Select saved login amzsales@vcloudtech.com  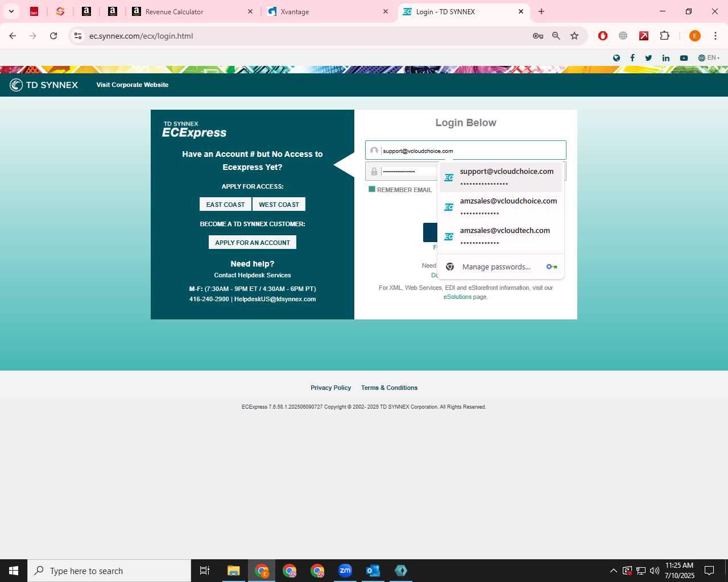point(500,236)
